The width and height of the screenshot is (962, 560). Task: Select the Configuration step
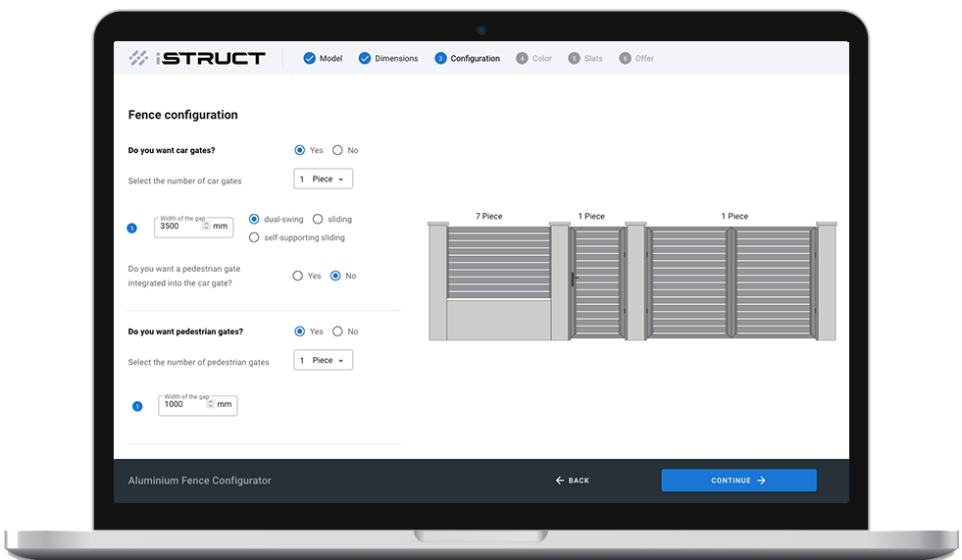468,58
